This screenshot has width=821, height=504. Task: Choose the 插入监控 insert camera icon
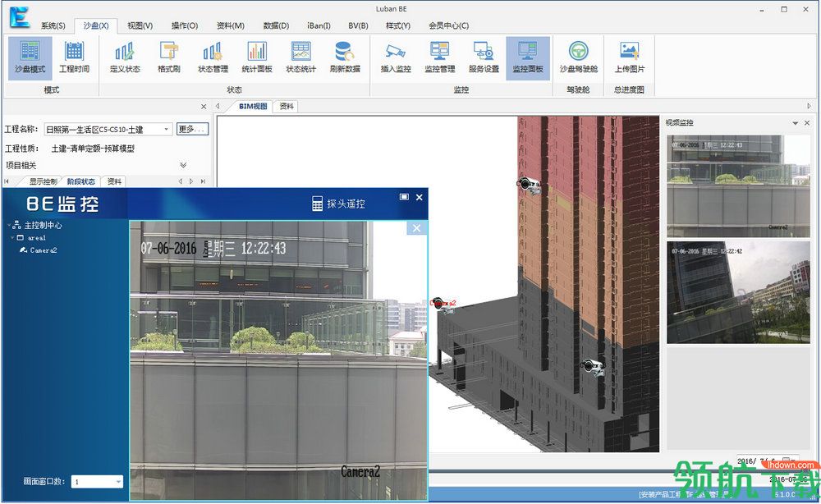pos(396,57)
